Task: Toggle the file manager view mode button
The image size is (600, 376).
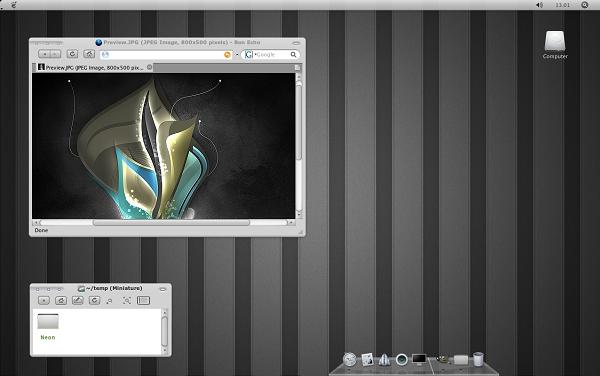Action: [143, 301]
